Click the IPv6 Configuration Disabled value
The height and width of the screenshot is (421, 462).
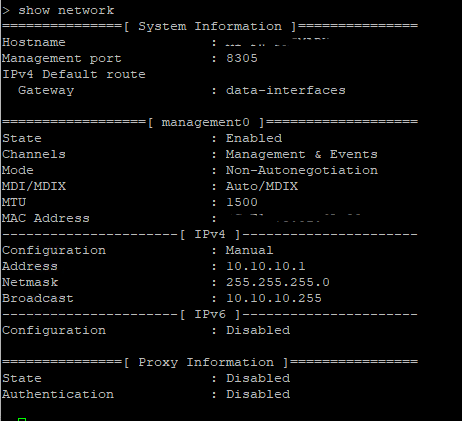258,330
